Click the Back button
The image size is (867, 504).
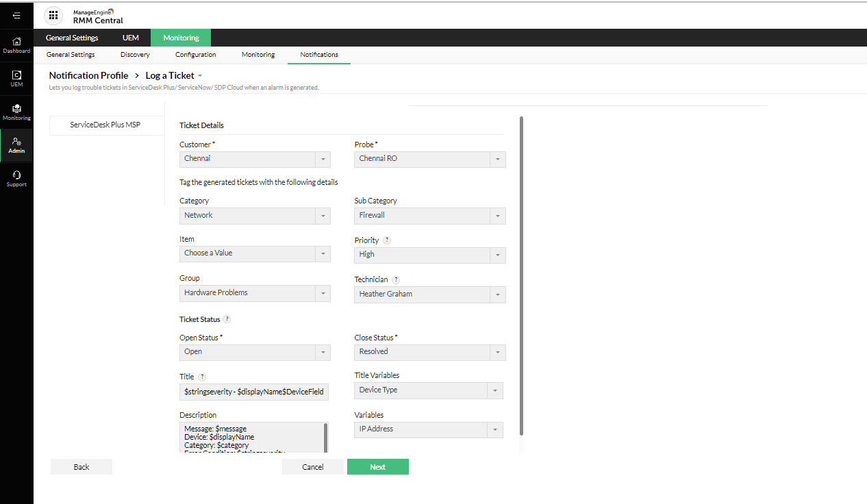(x=81, y=466)
